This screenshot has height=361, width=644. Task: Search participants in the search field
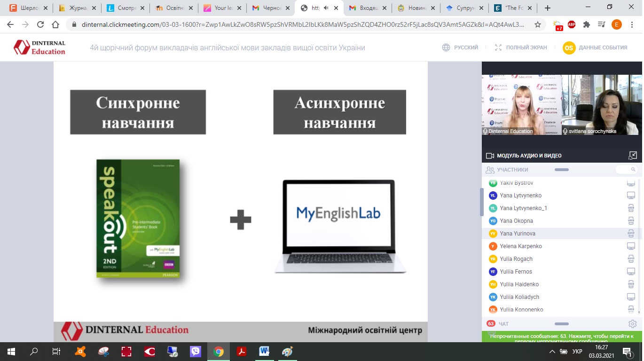(x=627, y=169)
